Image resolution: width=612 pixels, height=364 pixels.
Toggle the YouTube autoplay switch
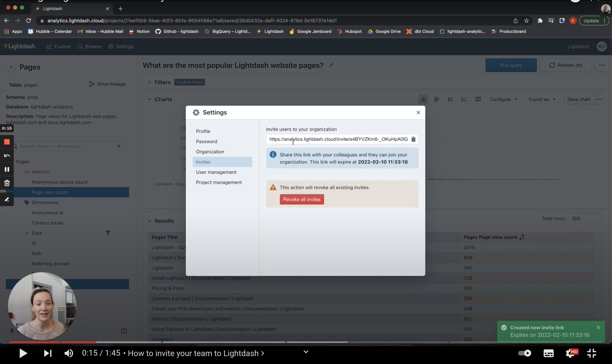pyautogui.click(x=525, y=353)
